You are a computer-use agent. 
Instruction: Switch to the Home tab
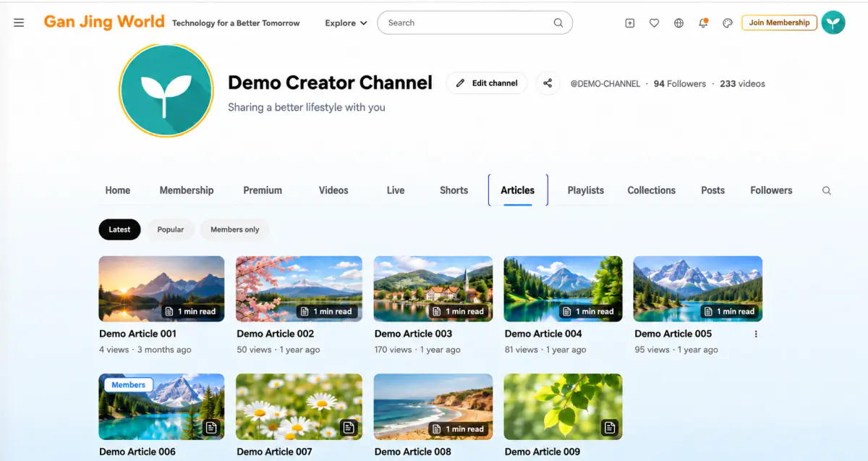coord(118,190)
